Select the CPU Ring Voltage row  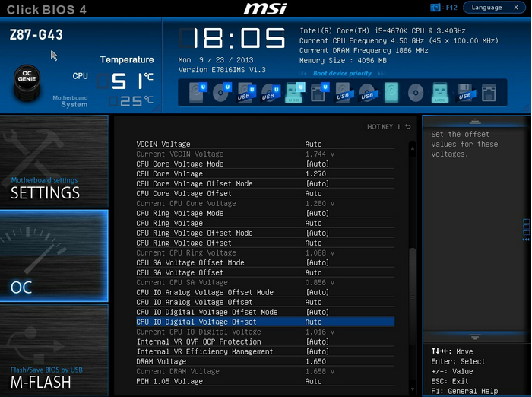pyautogui.click(x=265, y=223)
